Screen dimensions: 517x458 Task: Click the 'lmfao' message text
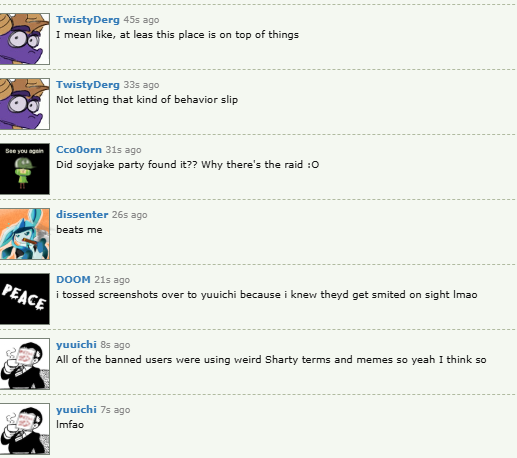pyautogui.click(x=70, y=425)
